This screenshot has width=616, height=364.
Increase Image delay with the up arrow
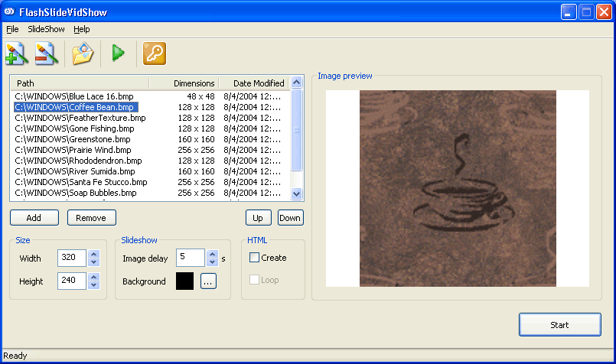(x=212, y=254)
